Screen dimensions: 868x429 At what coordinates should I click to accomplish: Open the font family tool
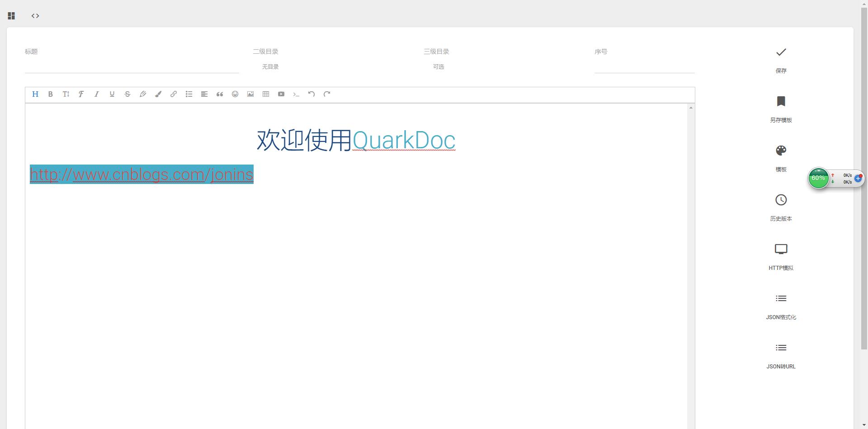pos(81,94)
